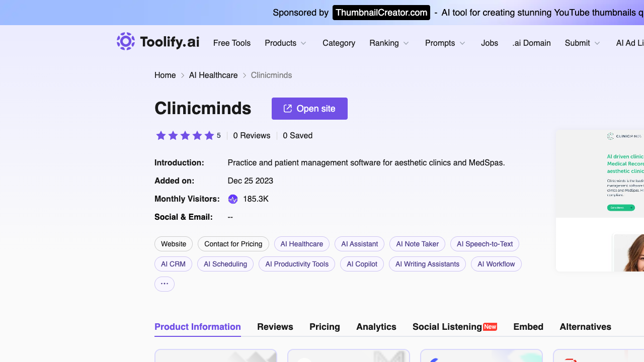This screenshot has width=644, height=362.
Task: Open the AI Note Taker tag
Action: click(418, 244)
